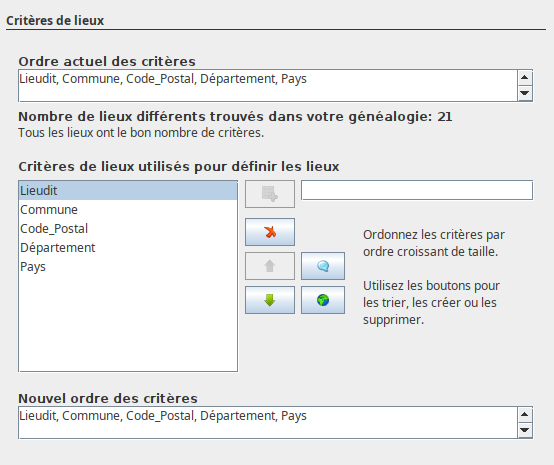This screenshot has height=465, width=554.
Task: Move the criterion down with the green arrow
Action: [x=270, y=300]
